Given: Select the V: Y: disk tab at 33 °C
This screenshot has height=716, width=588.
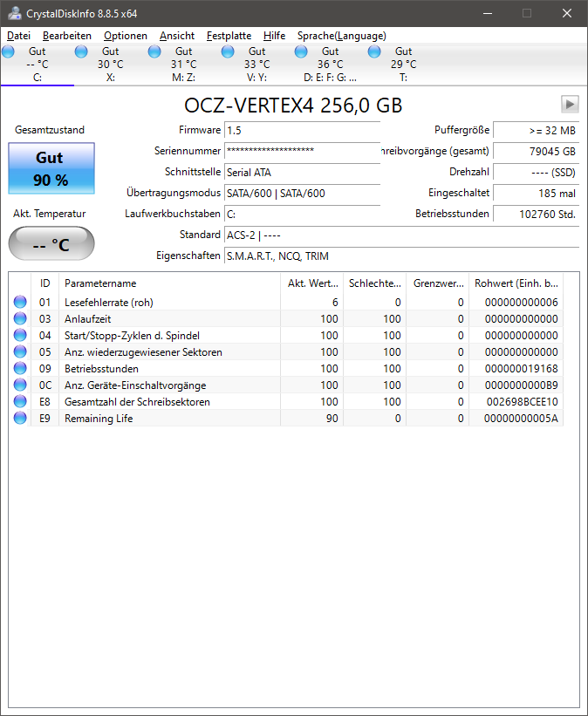Looking at the screenshot, I should click(256, 65).
